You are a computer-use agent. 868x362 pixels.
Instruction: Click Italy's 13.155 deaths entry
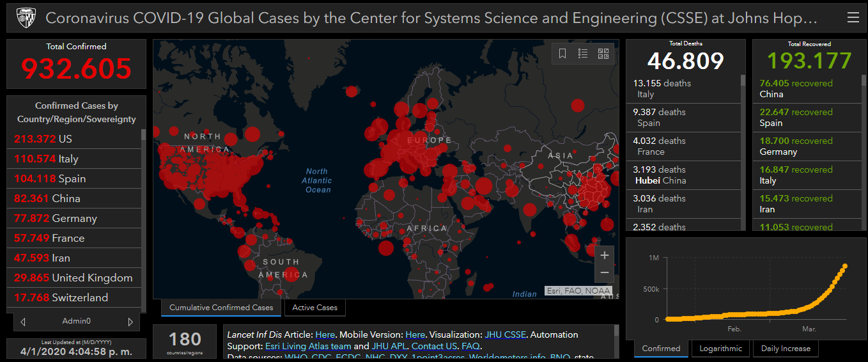(683, 89)
